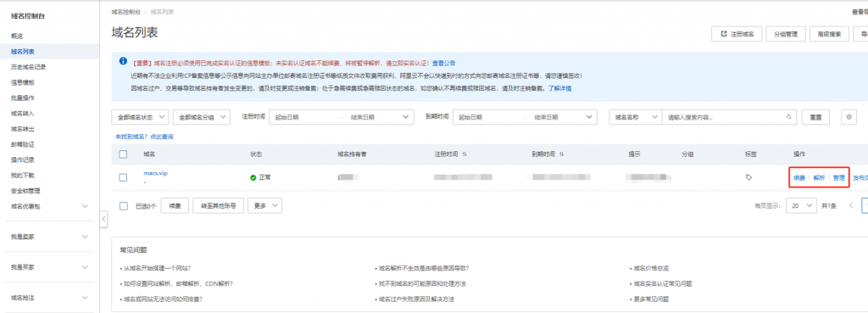Open the 更多 batch actions dropdown
Screen dimensions: 868x313
tap(264, 205)
